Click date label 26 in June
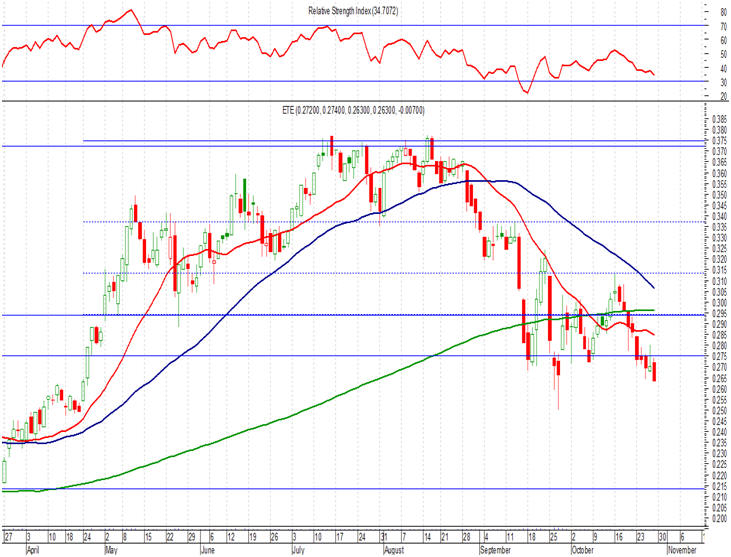Viewport: 731px width, 557px height. (274, 537)
